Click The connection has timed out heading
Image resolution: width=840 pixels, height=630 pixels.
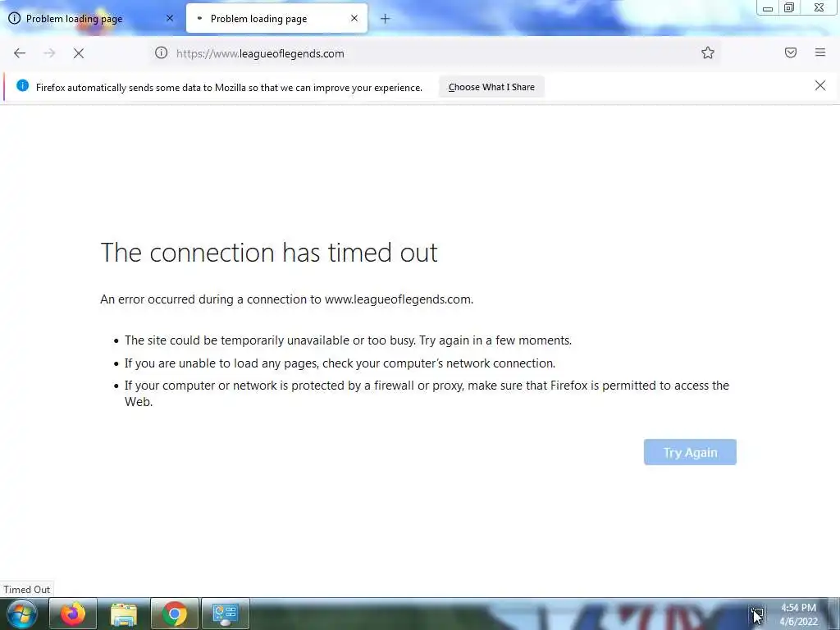click(x=269, y=253)
